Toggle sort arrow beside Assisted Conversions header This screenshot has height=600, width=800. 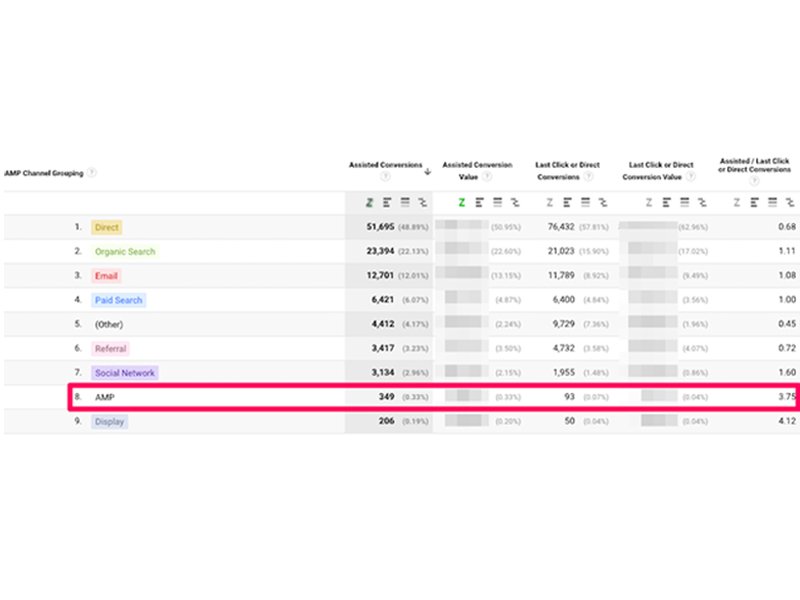click(428, 171)
